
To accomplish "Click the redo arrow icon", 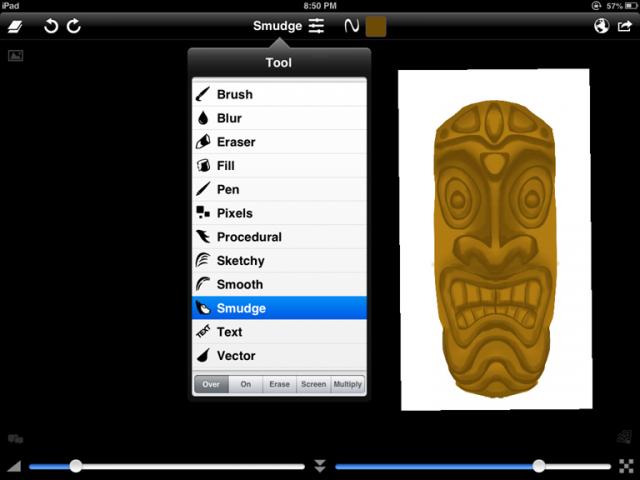I will click(x=74, y=26).
